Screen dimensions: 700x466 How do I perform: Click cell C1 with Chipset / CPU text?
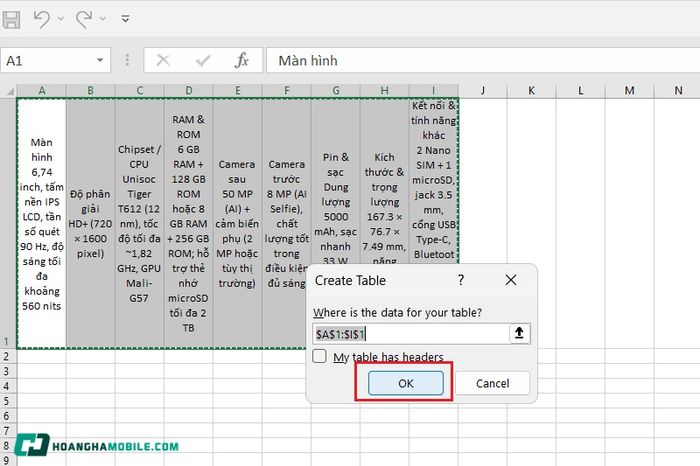click(x=140, y=223)
